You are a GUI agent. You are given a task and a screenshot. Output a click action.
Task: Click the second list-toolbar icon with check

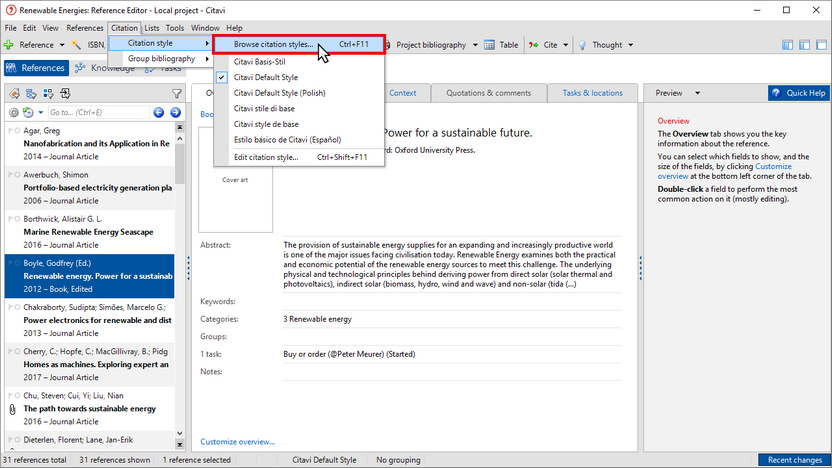click(31, 94)
